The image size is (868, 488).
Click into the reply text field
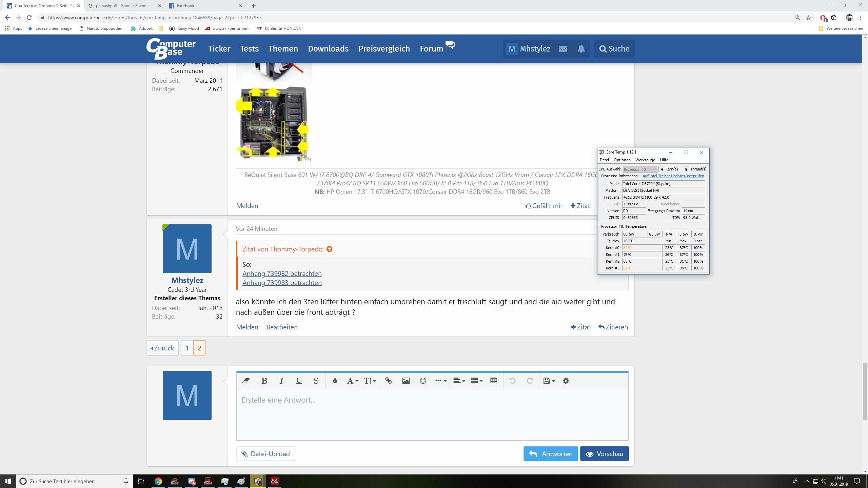pyautogui.click(x=432, y=414)
